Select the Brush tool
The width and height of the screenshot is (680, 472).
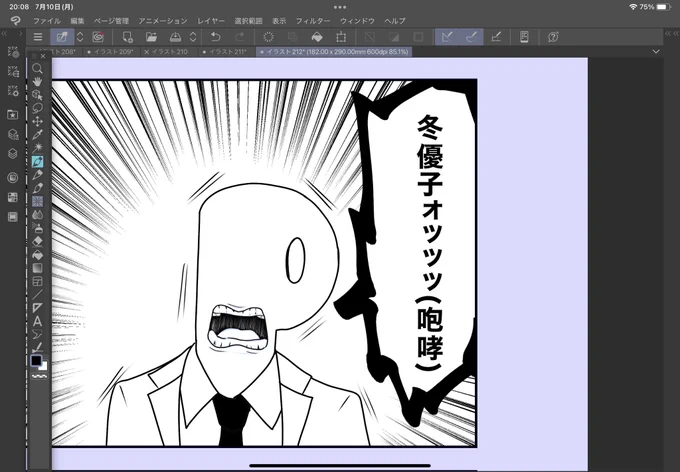pos(37,188)
